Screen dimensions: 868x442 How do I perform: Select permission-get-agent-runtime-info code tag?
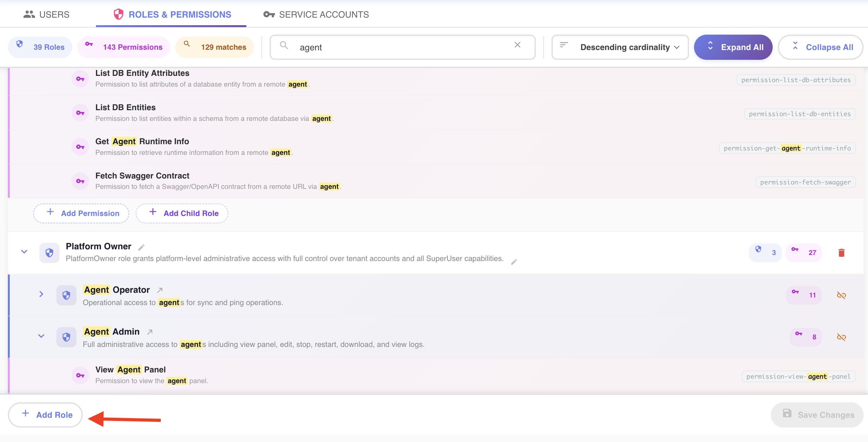[x=787, y=148]
